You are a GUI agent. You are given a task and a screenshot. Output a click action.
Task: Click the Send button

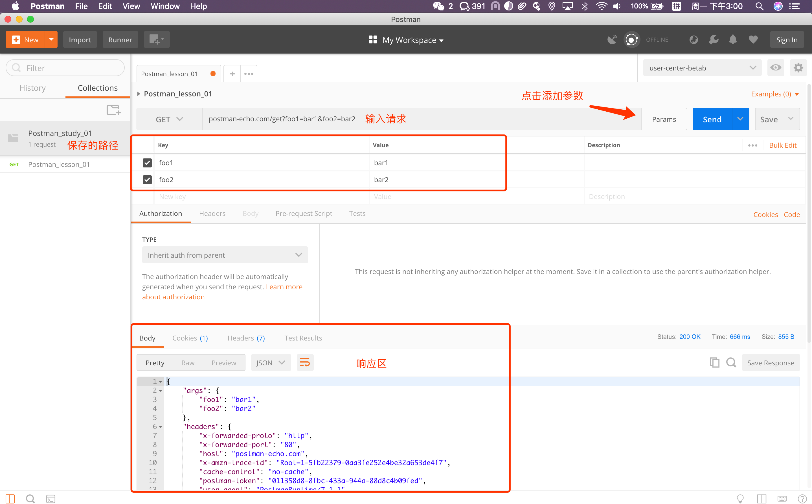(x=712, y=119)
